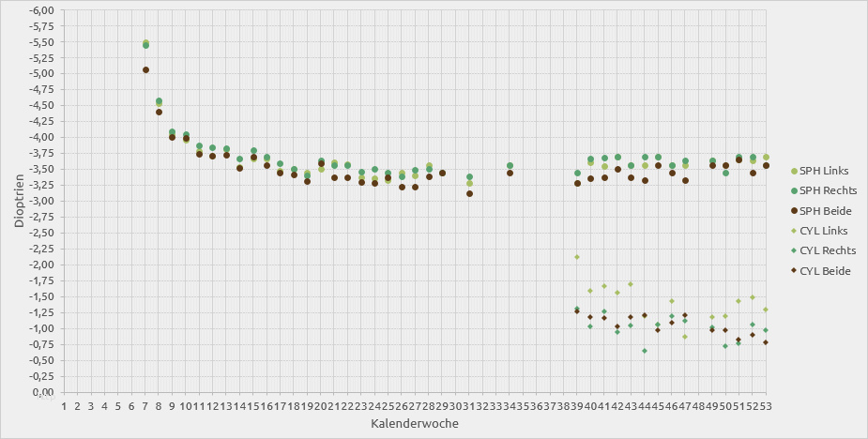The width and height of the screenshot is (868, 439).
Task: Select the brown SPH Beide point at week 7
Action: pos(145,69)
